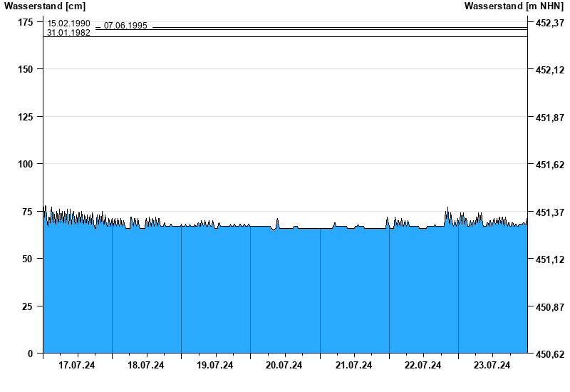
Task: Click the 22.07.24 date label
Action: 423,366
